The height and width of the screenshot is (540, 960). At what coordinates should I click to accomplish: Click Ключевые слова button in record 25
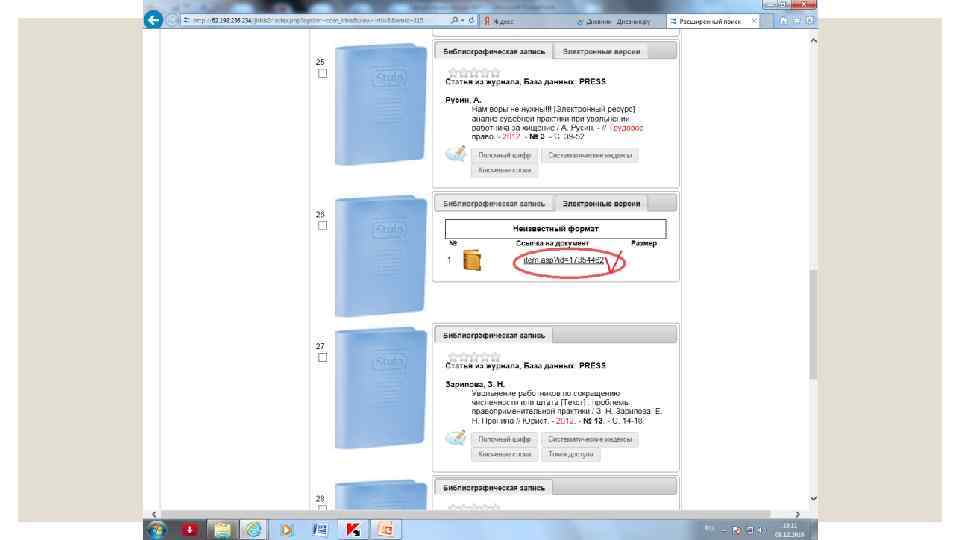tap(504, 170)
